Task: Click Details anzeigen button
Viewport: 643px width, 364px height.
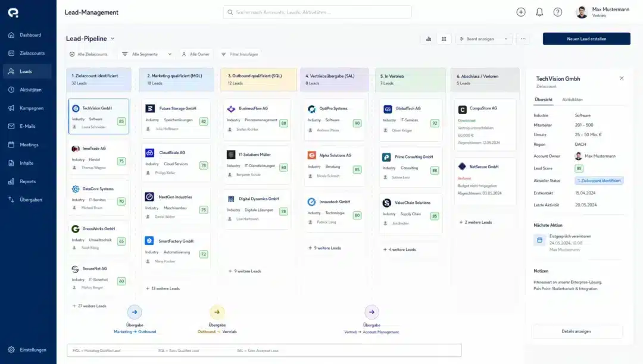Action: [x=576, y=331]
